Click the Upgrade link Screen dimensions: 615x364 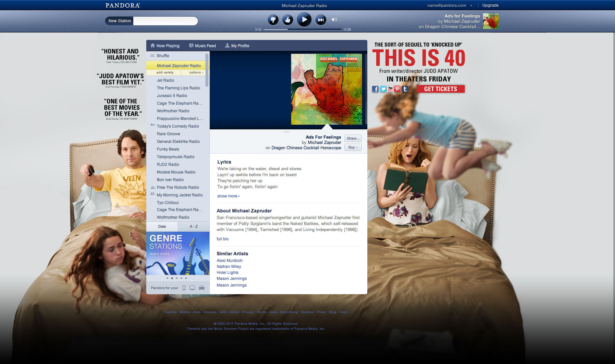tap(490, 5)
